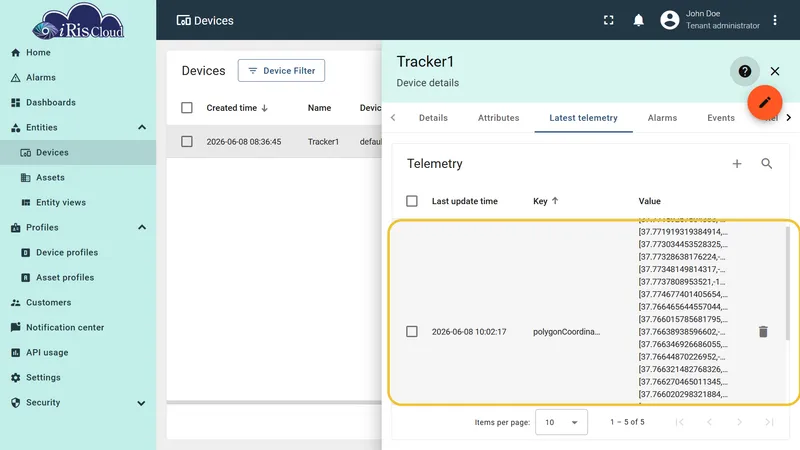The width and height of the screenshot is (800, 450).
Task: Open API usage page
Action: 78,353
